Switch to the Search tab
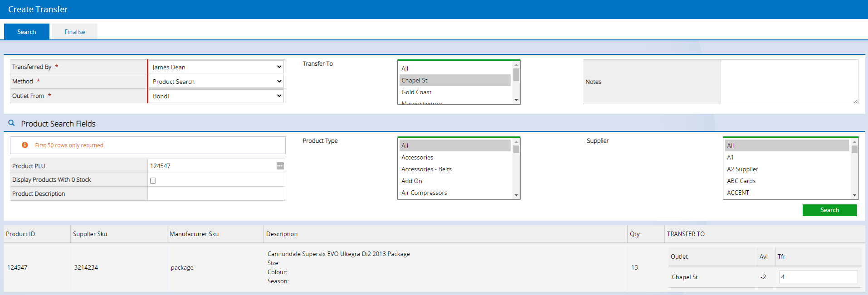This screenshot has height=295, width=868. (27, 32)
